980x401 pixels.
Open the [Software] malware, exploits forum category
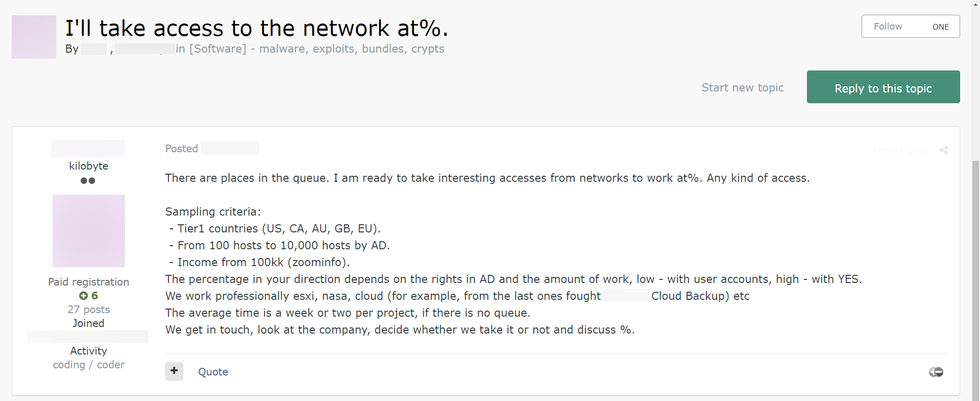click(316, 49)
